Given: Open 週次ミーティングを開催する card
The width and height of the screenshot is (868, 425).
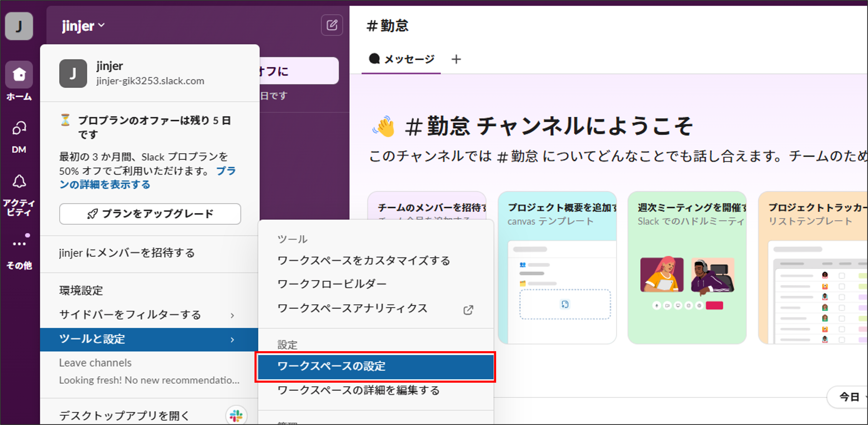Looking at the screenshot, I should click(x=687, y=268).
